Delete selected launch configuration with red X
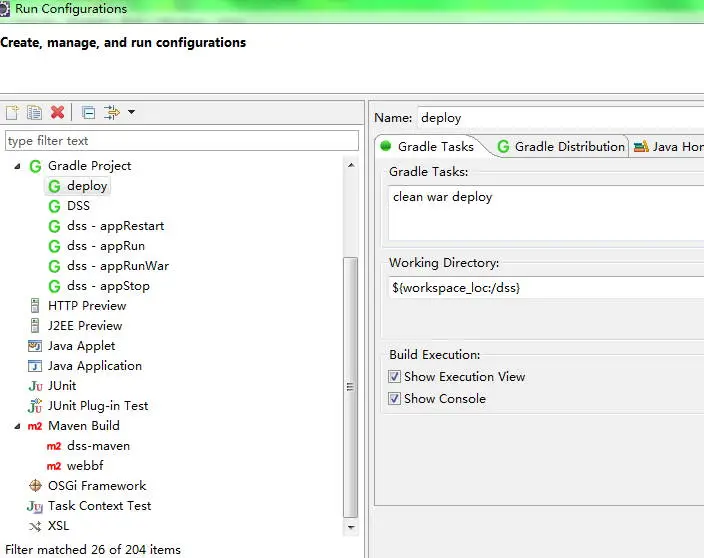The width and height of the screenshot is (704, 558). [57, 112]
